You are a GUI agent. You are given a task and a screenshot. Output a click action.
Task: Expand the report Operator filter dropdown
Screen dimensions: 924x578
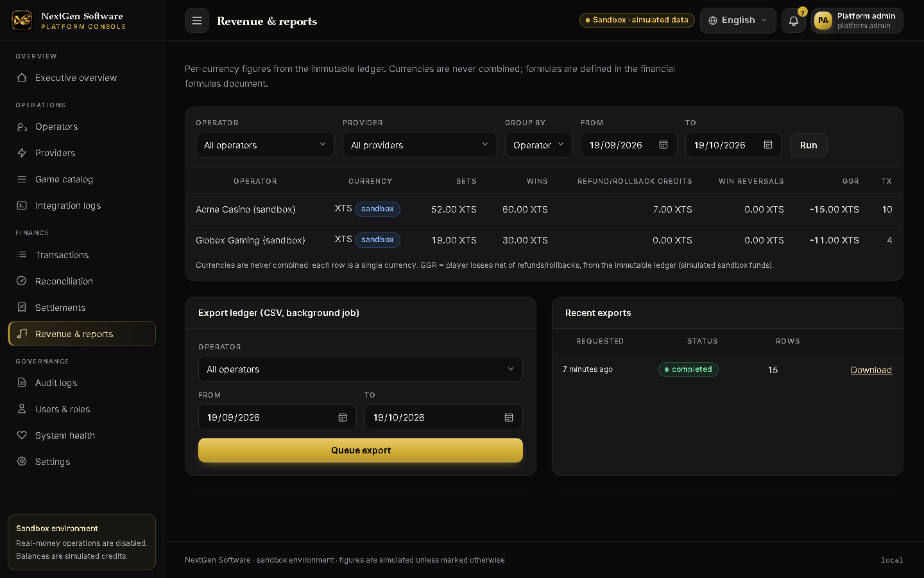click(x=265, y=144)
